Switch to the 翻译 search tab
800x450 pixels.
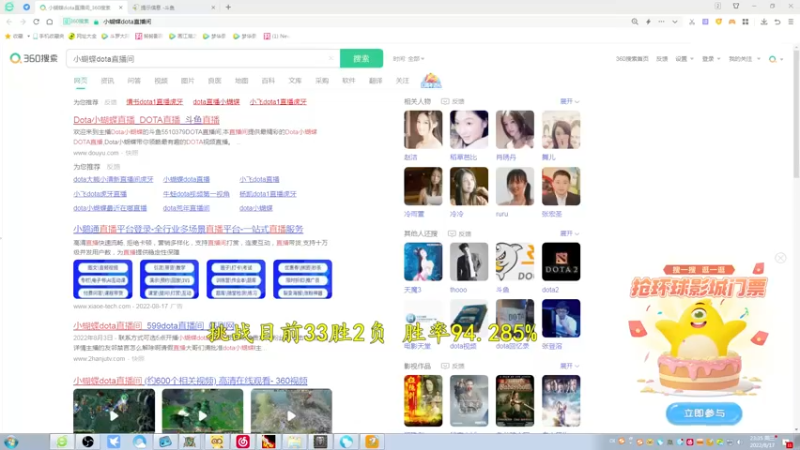(376, 81)
